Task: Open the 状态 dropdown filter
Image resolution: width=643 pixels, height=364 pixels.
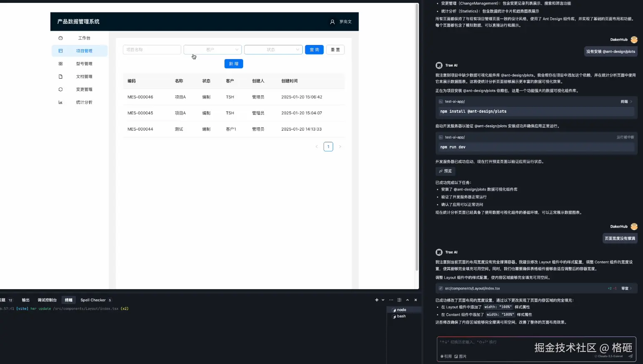Action: point(273,50)
